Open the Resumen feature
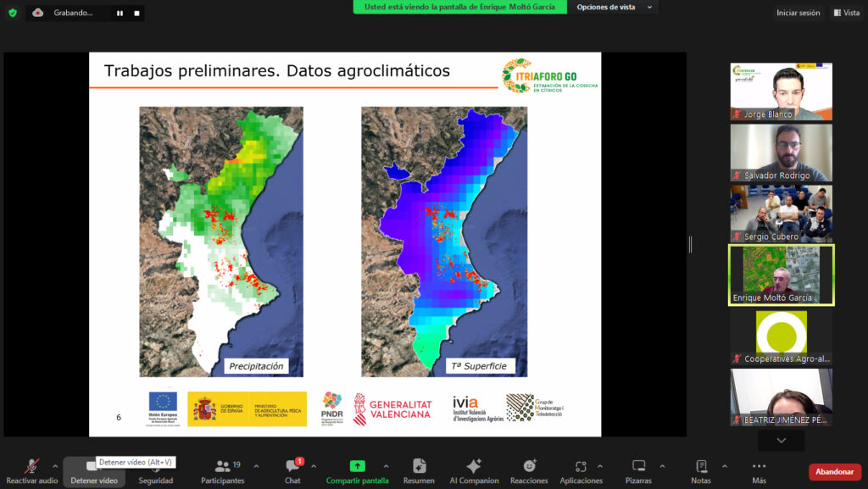Image resolution: width=868 pixels, height=489 pixels. (x=419, y=472)
